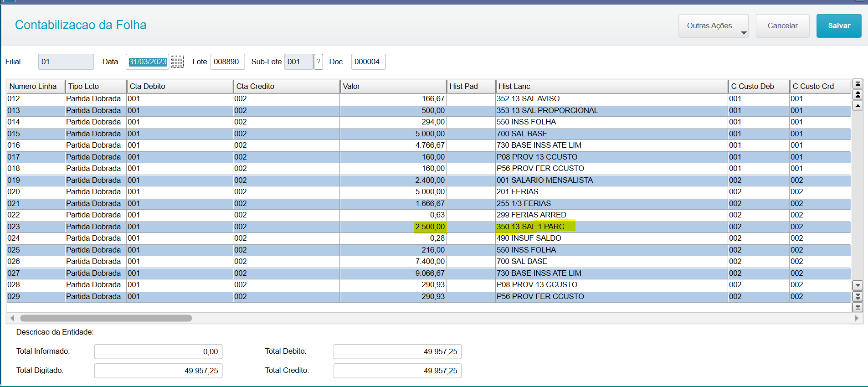Click the value 7.400,00 cell
Image resolution: width=868 pixels, height=387 pixels.
pyautogui.click(x=393, y=262)
